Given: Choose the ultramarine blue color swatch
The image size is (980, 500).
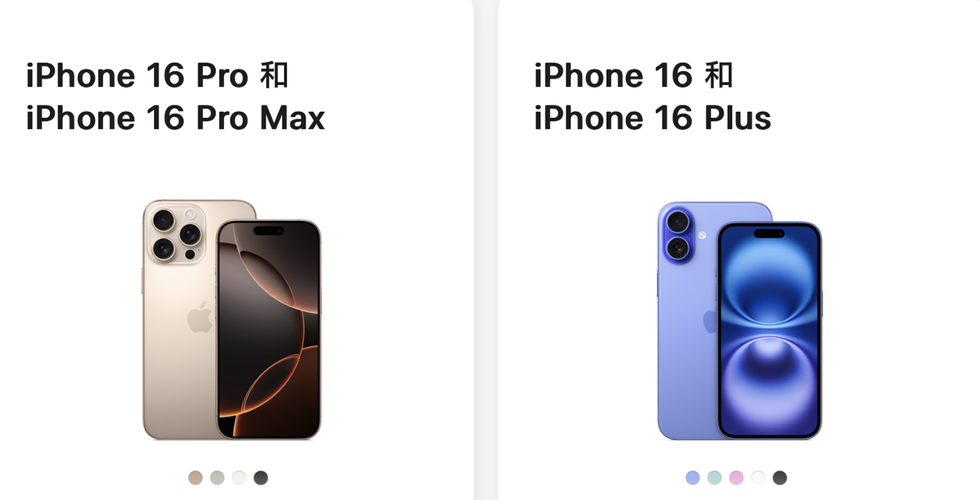Looking at the screenshot, I should pyautogui.click(x=693, y=478).
